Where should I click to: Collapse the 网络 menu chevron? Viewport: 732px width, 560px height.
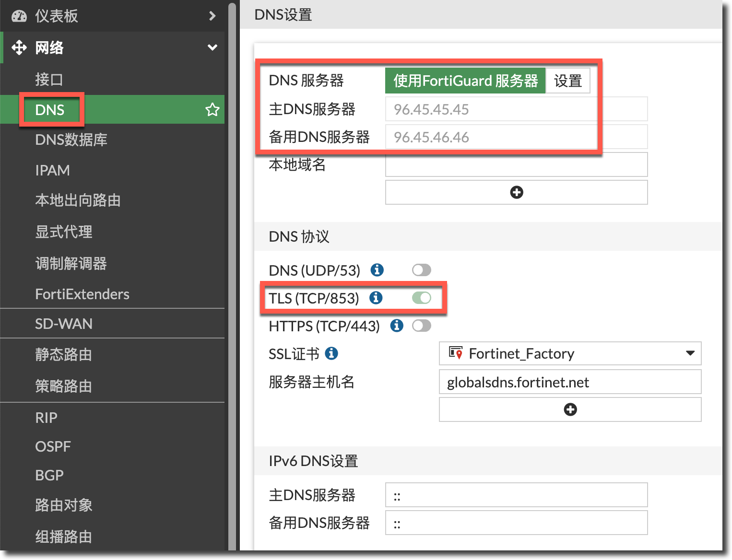pos(213,47)
